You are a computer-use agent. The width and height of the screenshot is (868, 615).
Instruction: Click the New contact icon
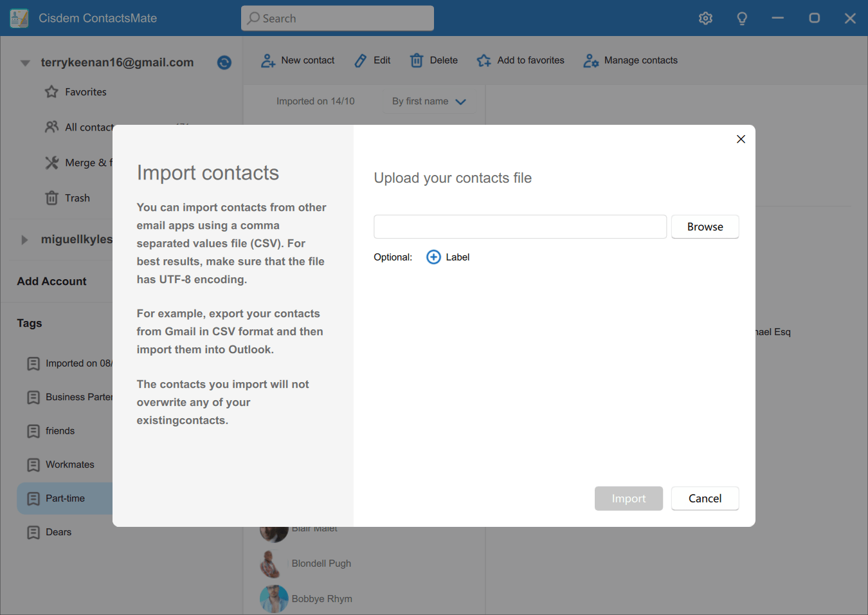point(268,60)
